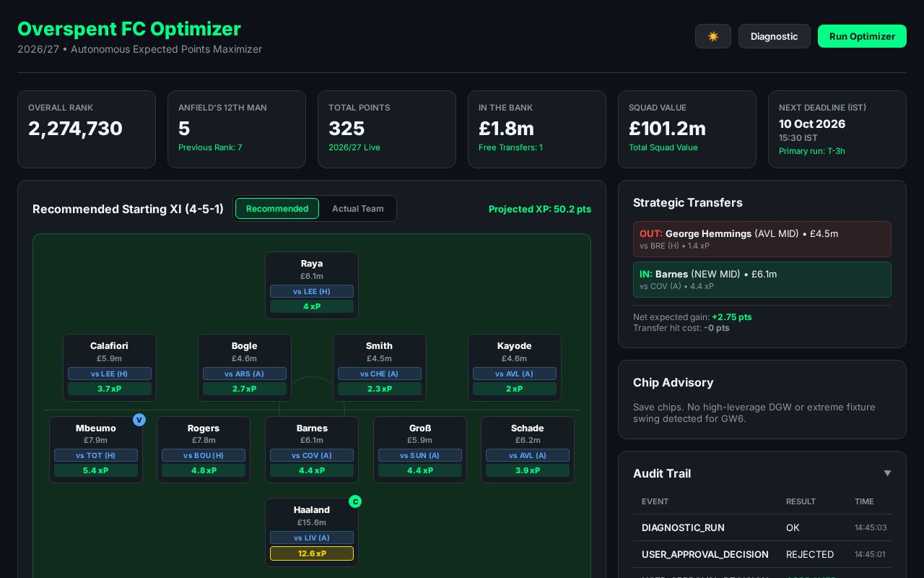The height and width of the screenshot is (578, 924).
Task: Switch to the Recommended team view
Action: tap(277, 209)
